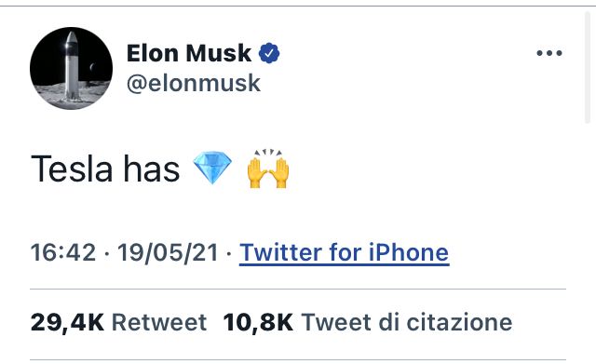The image size is (596, 364).
Task: Open the three-dot more options menu
Action: pyautogui.click(x=549, y=53)
